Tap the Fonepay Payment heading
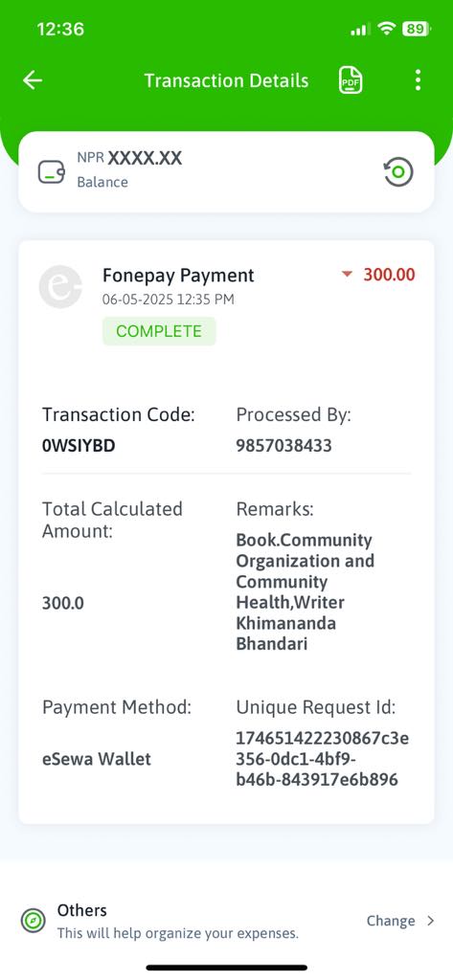The image size is (453, 980). click(x=178, y=275)
